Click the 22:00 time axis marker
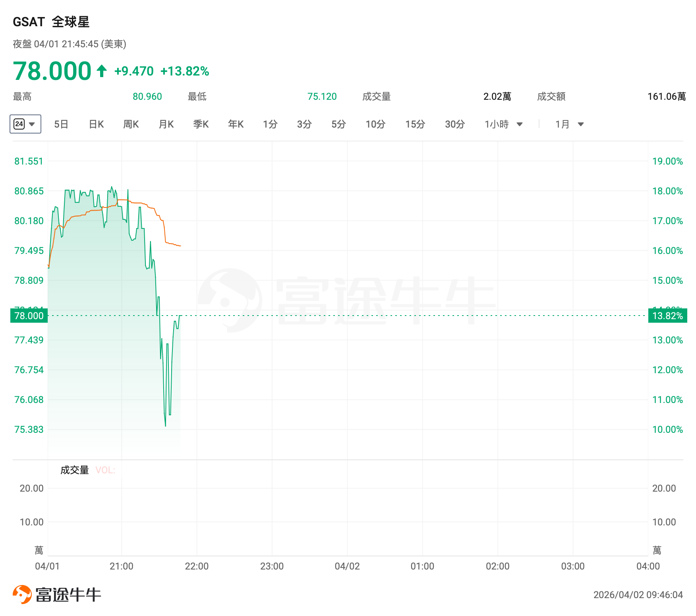Viewport: 696px width, 616px height. click(197, 566)
